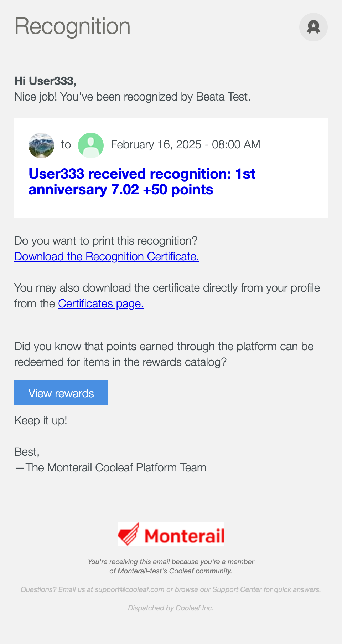
Task: Click the Keep it up! text
Action: (x=41, y=420)
